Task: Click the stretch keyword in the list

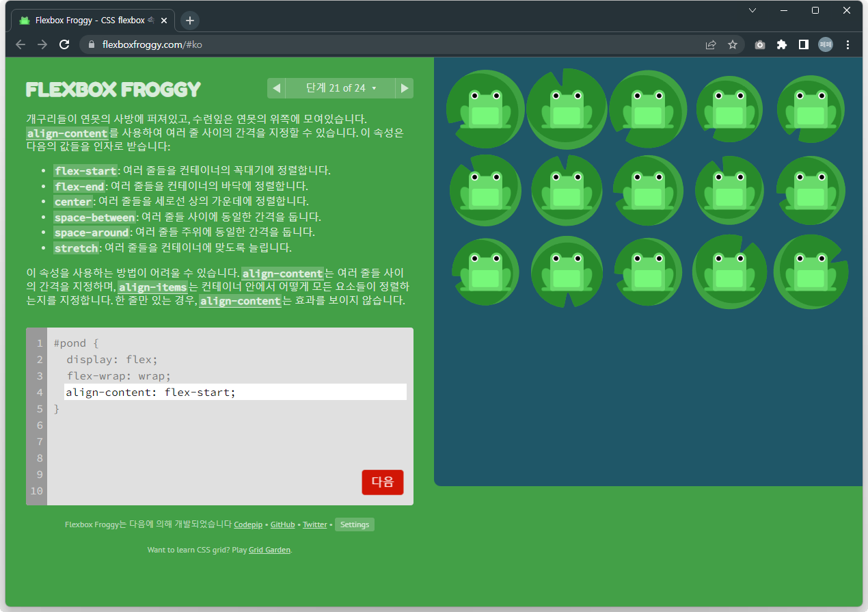Action: (x=77, y=248)
